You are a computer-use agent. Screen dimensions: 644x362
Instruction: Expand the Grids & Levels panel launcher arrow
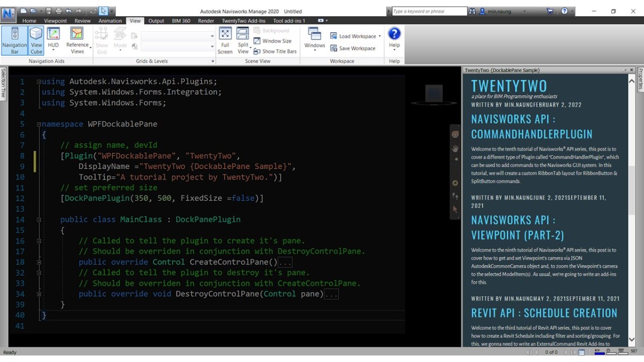[x=213, y=61]
